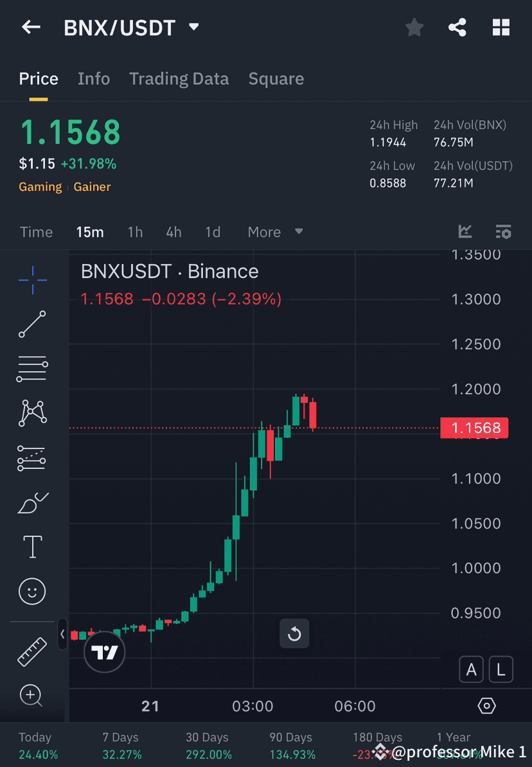Select the Crosshair tool
The width and height of the screenshot is (532, 767).
pos(32,279)
